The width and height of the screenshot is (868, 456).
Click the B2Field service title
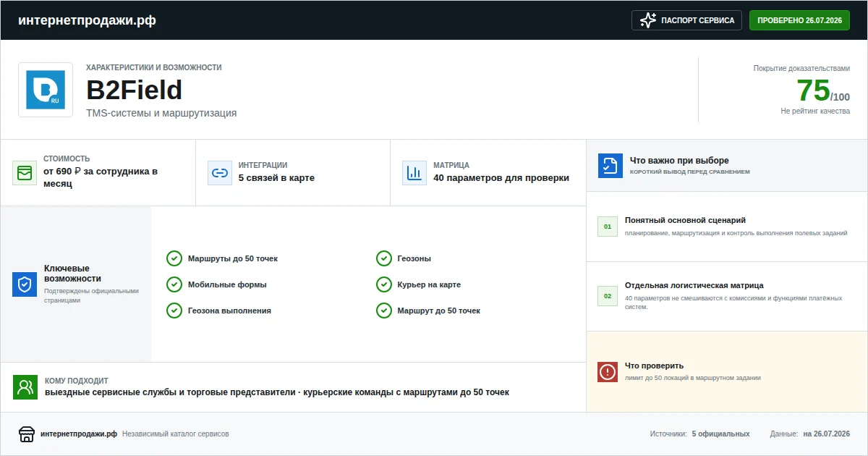point(134,90)
